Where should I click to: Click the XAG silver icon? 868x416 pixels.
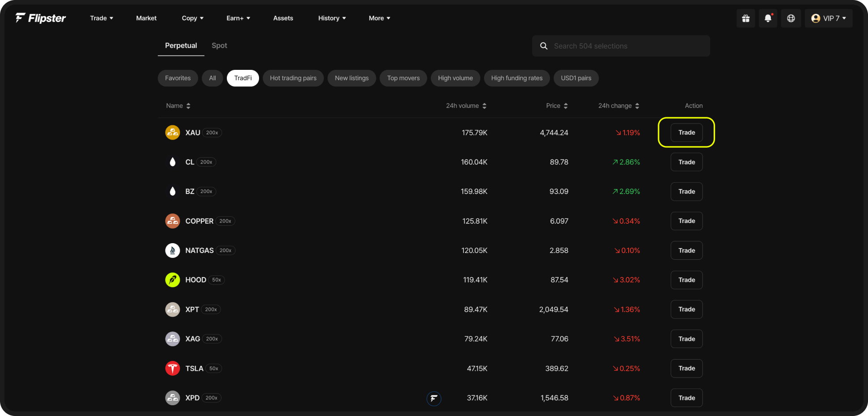[x=173, y=339]
